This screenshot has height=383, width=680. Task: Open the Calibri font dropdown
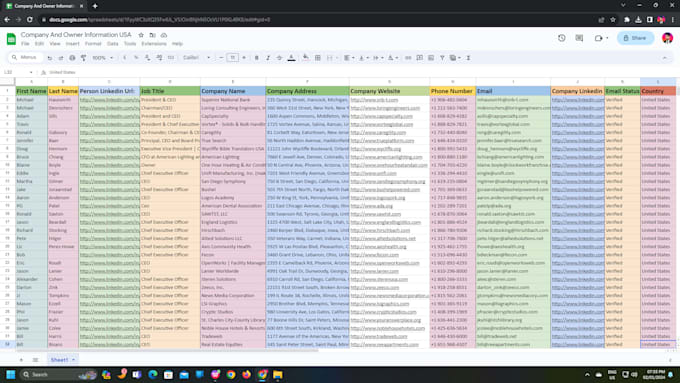(196, 58)
